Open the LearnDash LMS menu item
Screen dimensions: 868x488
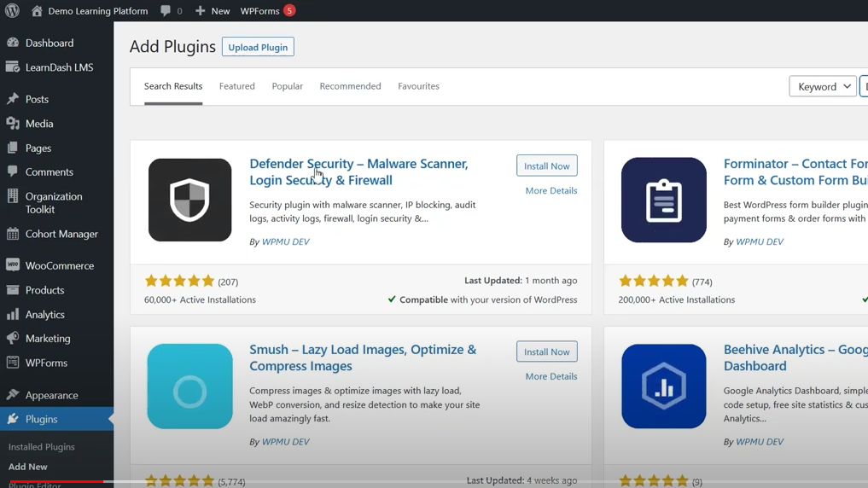59,67
